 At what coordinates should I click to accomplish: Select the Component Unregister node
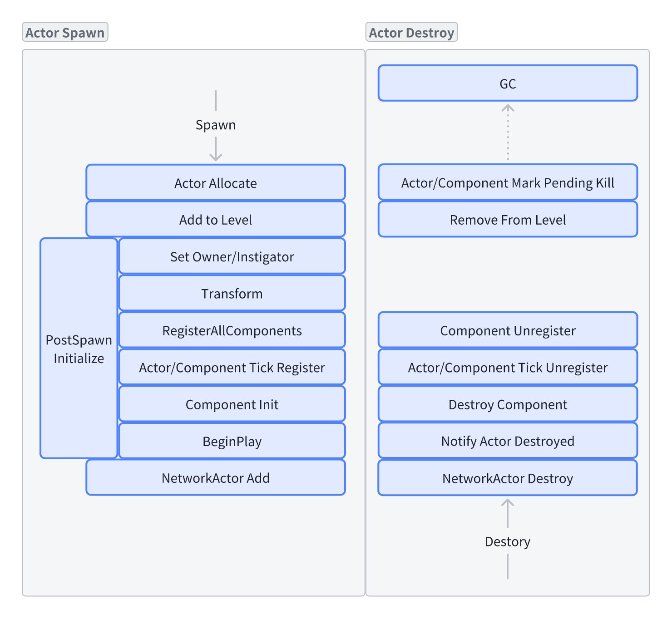pos(508,330)
